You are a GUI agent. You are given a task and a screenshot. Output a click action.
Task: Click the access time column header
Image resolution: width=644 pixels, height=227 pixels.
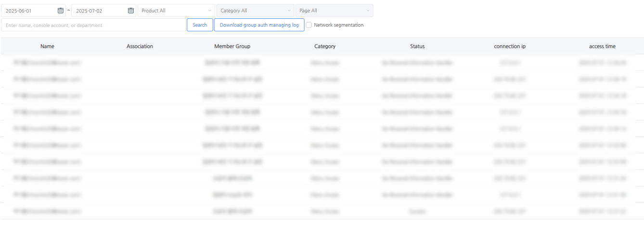(602, 46)
